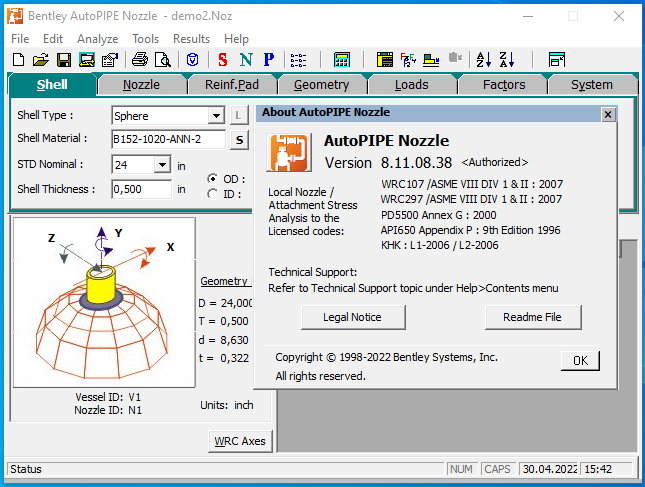Open a file with the folder icon

coord(41,60)
